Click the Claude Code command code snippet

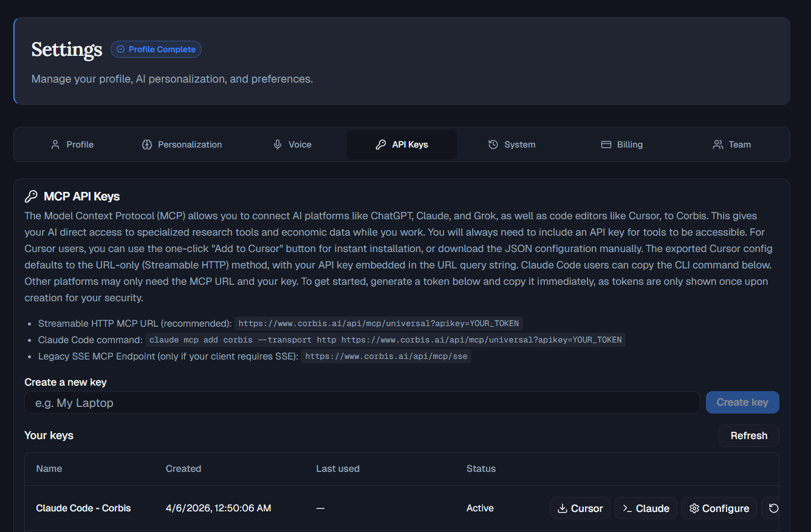[386, 339]
